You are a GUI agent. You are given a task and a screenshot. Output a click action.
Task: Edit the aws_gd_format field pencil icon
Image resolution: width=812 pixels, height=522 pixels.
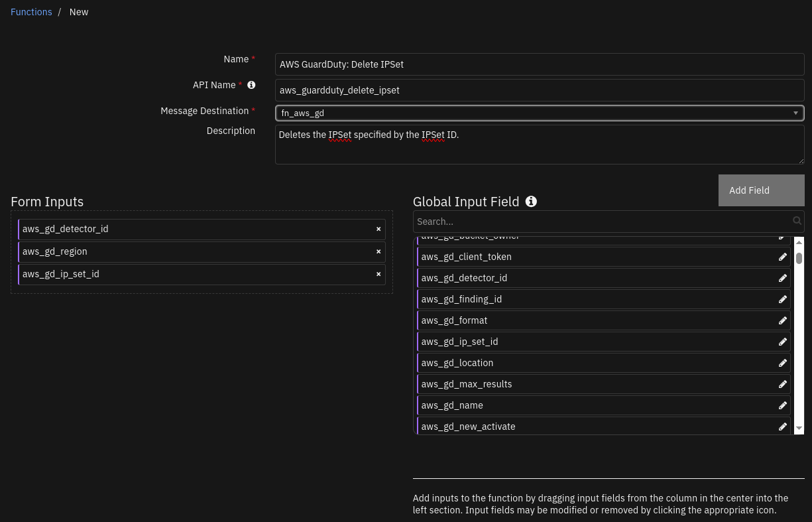coord(783,320)
